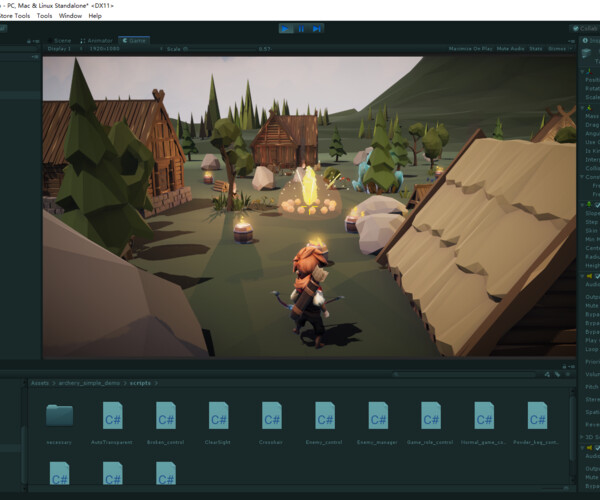The width and height of the screenshot is (600, 500).
Task: Open the 1920x1080 resolution dropdown
Action: 124,49
